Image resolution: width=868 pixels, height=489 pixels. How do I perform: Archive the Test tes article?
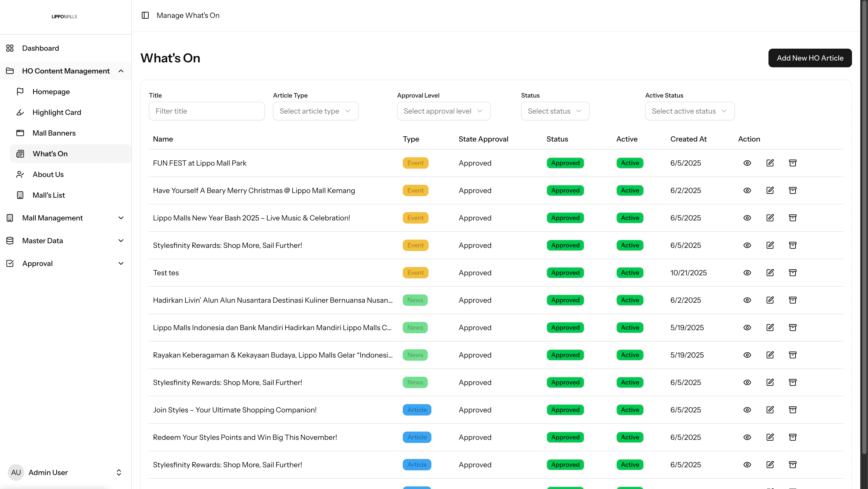coord(793,273)
